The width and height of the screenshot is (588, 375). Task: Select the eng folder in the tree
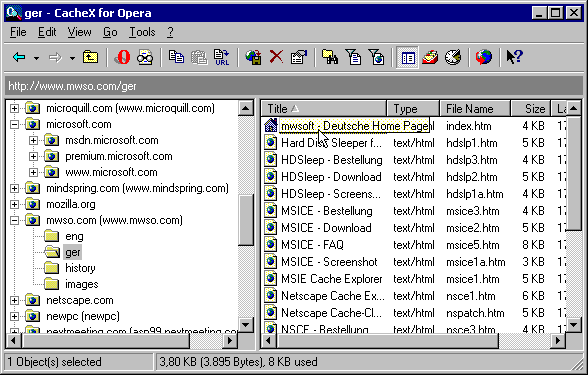tap(74, 236)
